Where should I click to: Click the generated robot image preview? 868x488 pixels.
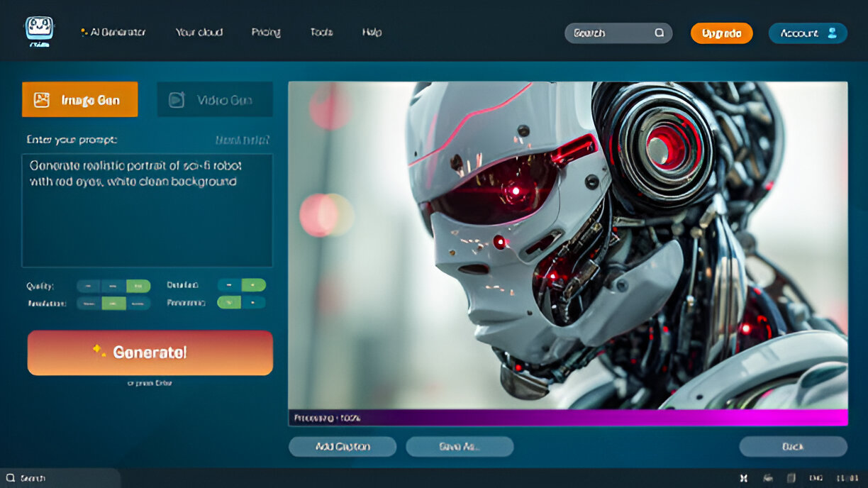tap(568, 245)
